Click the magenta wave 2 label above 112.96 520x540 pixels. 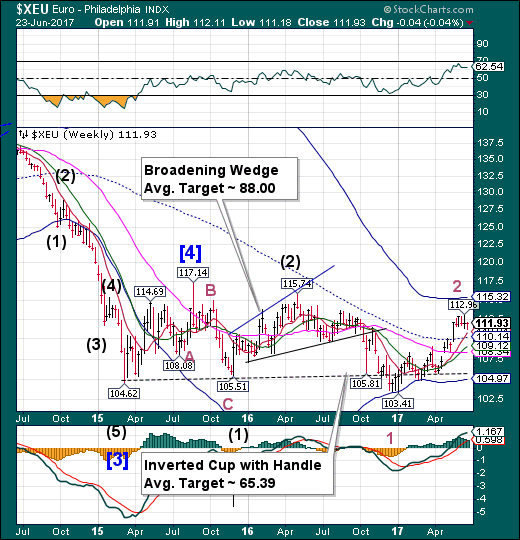[457, 286]
